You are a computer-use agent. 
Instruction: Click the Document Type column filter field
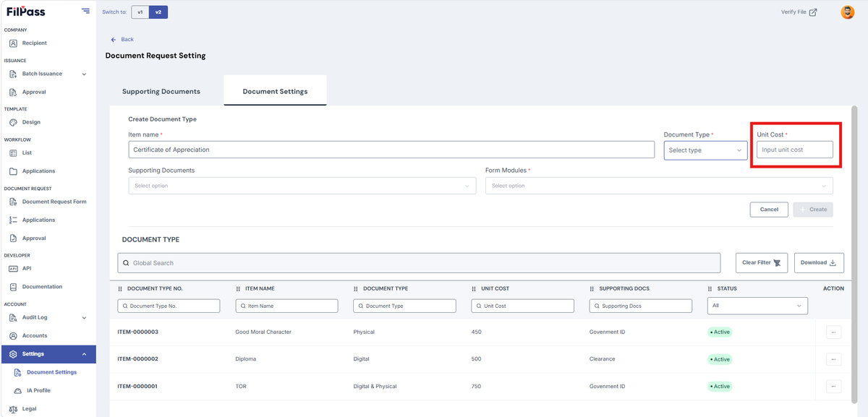pyautogui.click(x=404, y=306)
